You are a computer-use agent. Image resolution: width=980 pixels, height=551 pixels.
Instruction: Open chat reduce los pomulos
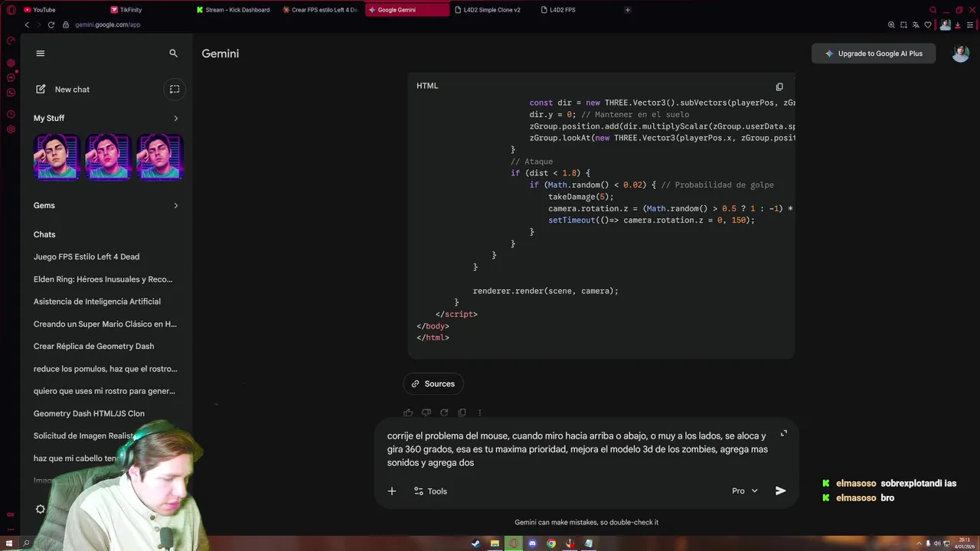coord(105,369)
